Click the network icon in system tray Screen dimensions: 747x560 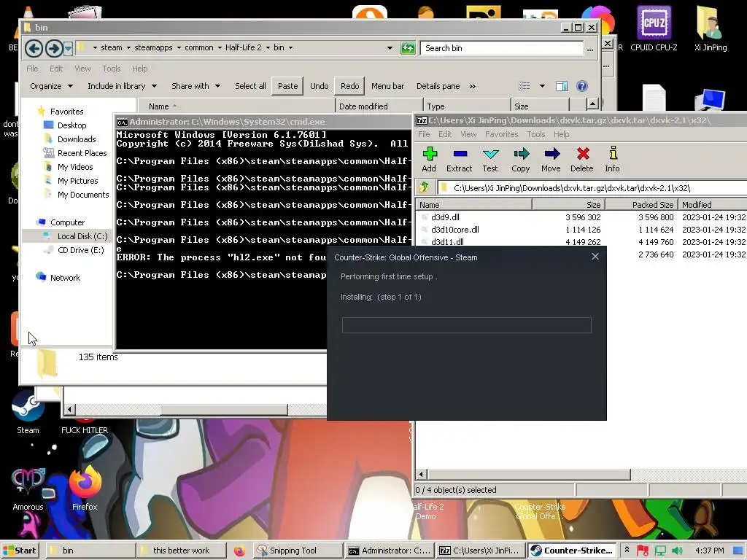coord(660,551)
